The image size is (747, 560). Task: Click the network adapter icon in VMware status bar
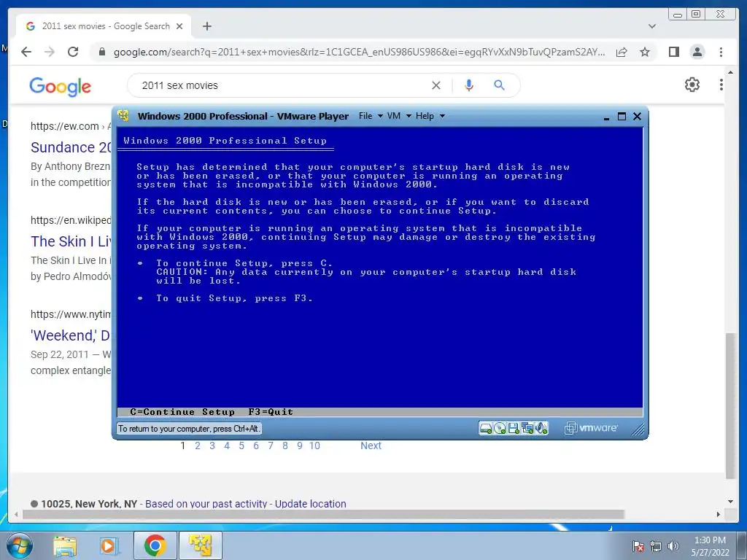point(527,429)
